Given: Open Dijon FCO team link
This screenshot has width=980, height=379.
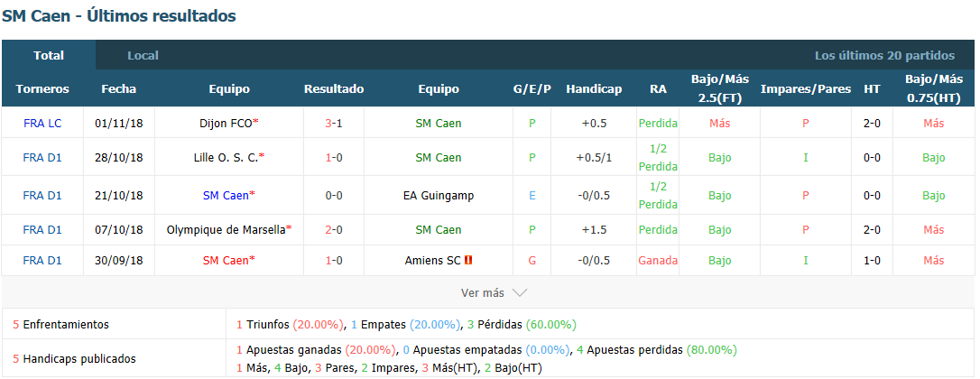Looking at the screenshot, I should pyautogui.click(x=226, y=124).
